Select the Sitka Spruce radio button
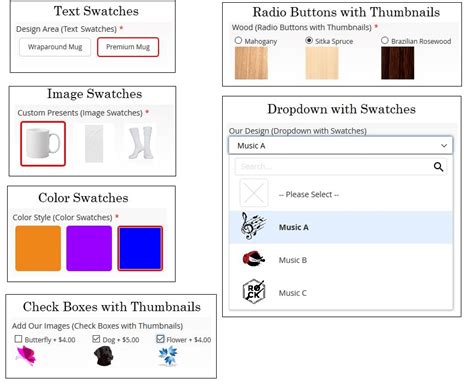Image resolution: width=474 pixels, height=390 pixels. (309, 40)
